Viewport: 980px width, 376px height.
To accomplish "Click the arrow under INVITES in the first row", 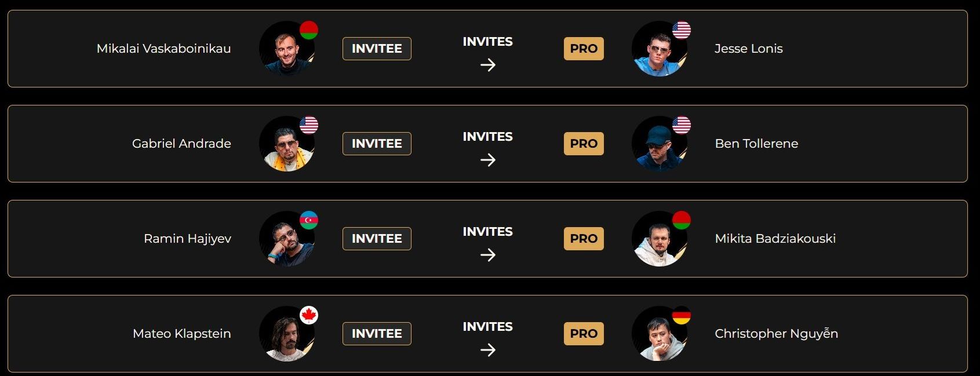I will [x=488, y=65].
